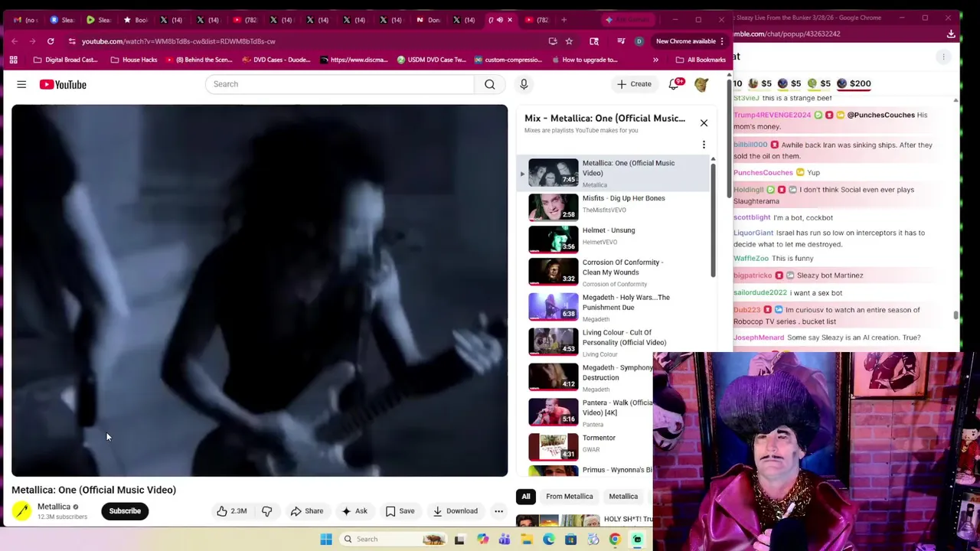Open Windows Start menu
Screen dimensions: 980x551
tap(326, 540)
